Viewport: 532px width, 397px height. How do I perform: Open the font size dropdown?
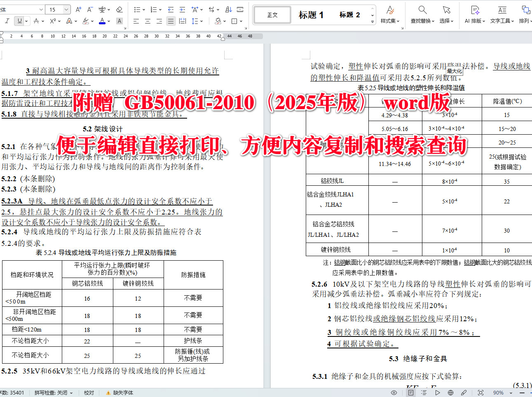tap(66, 9)
